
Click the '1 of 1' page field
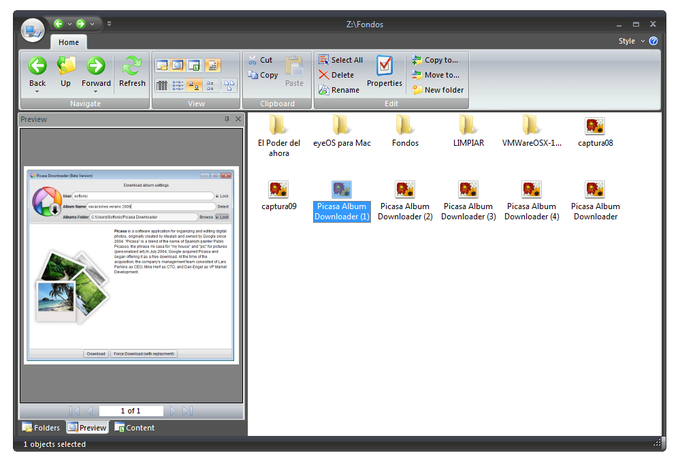pos(131,411)
